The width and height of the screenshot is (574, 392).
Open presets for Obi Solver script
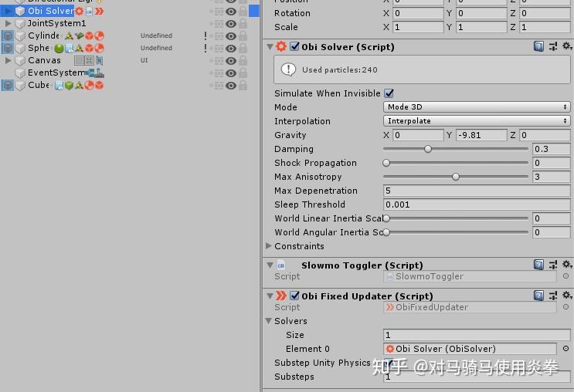click(x=553, y=46)
